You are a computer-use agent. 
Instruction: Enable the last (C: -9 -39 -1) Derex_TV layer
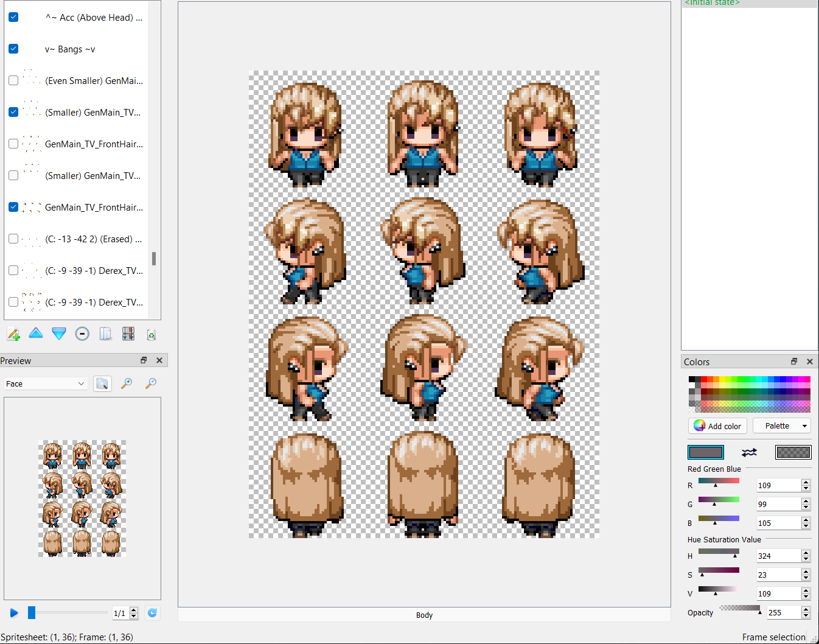(x=13, y=302)
